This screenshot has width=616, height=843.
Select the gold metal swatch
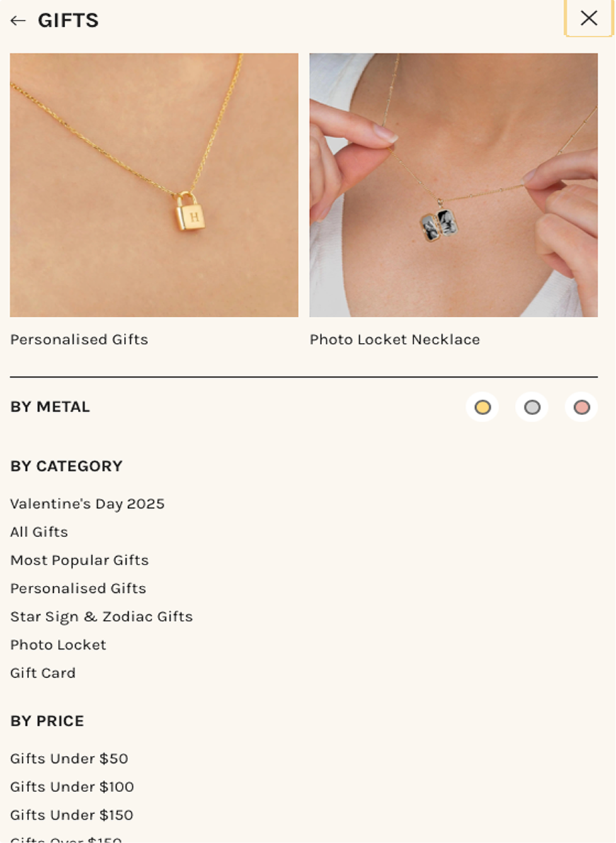[482, 407]
